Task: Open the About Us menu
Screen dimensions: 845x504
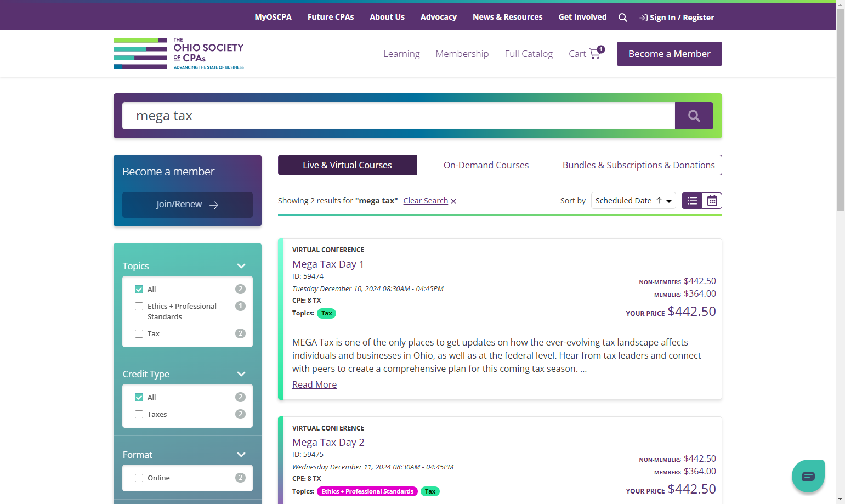Action: [x=387, y=17]
